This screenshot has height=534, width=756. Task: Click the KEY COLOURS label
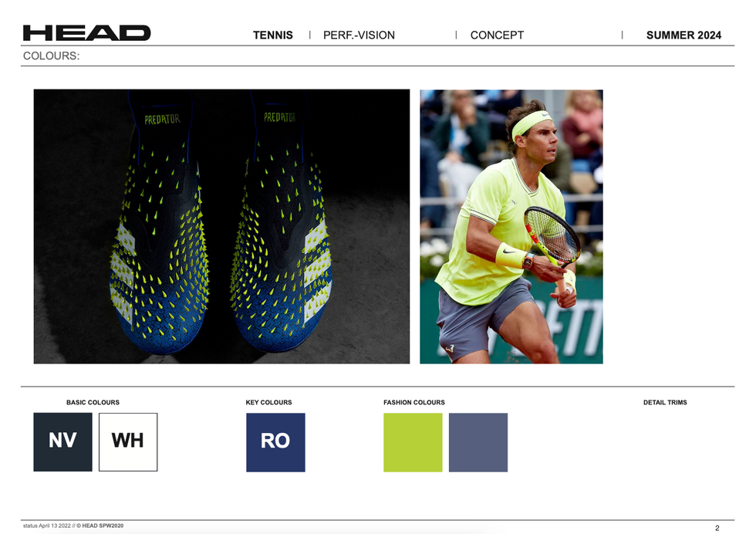pyautogui.click(x=268, y=402)
